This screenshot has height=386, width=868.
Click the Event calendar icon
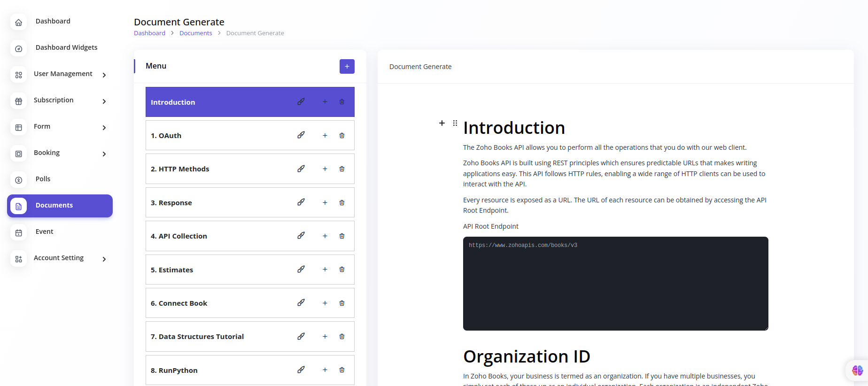click(x=19, y=232)
